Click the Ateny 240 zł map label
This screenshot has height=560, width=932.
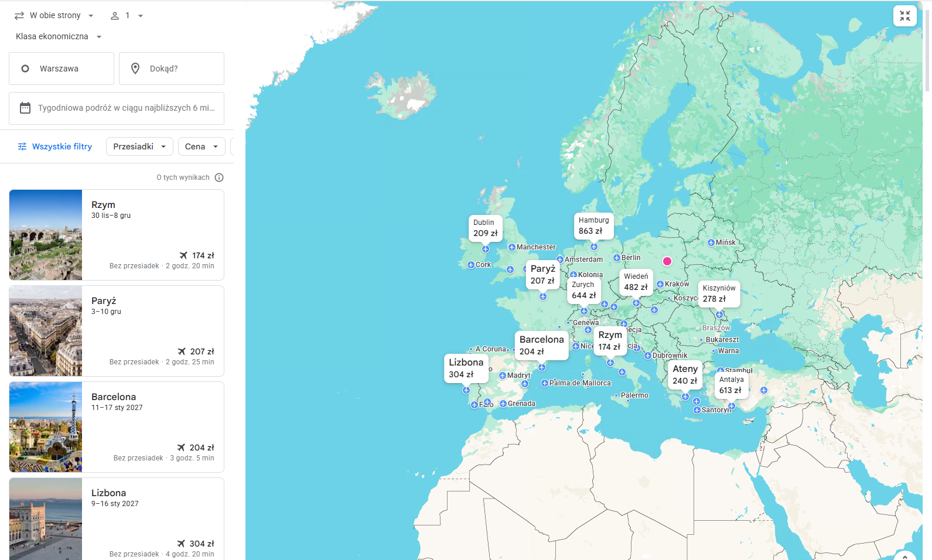click(685, 375)
